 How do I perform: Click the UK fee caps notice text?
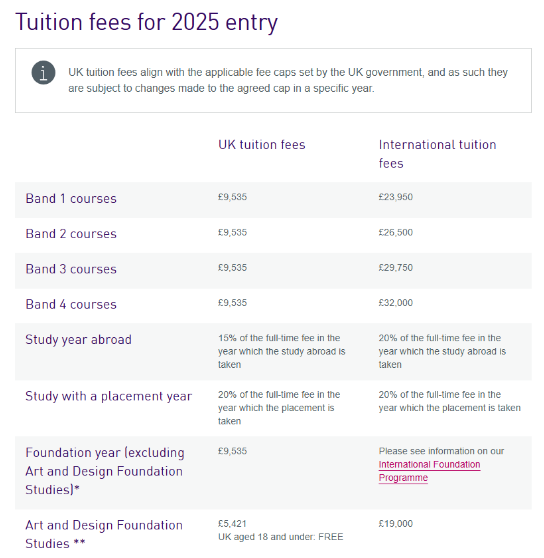coord(288,80)
